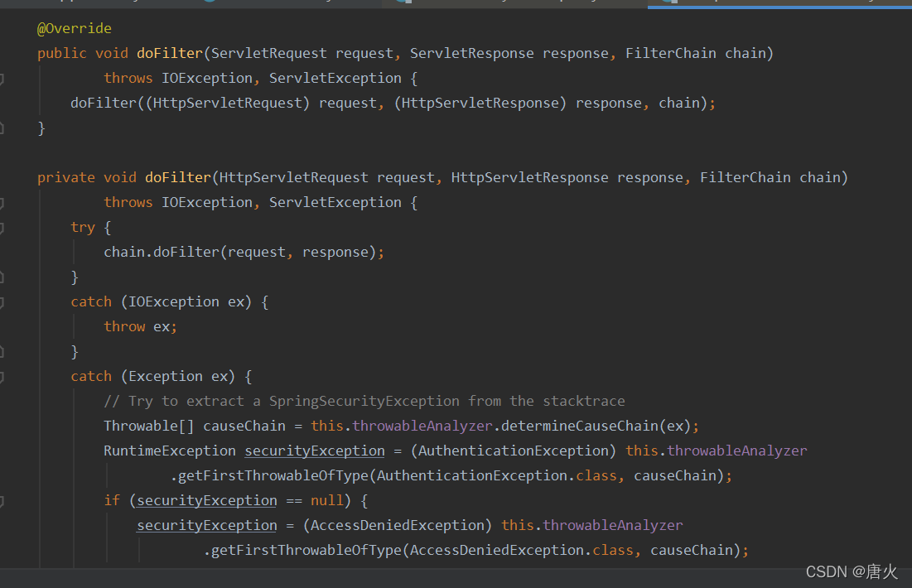912x588 pixels.
Task: Click IOException in the catch clause
Action: point(174,301)
